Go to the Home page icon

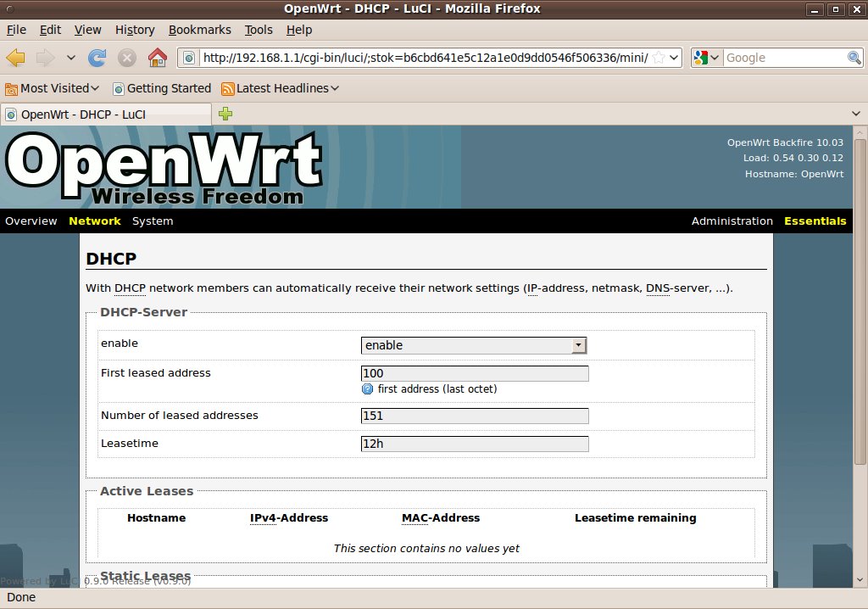[158, 58]
